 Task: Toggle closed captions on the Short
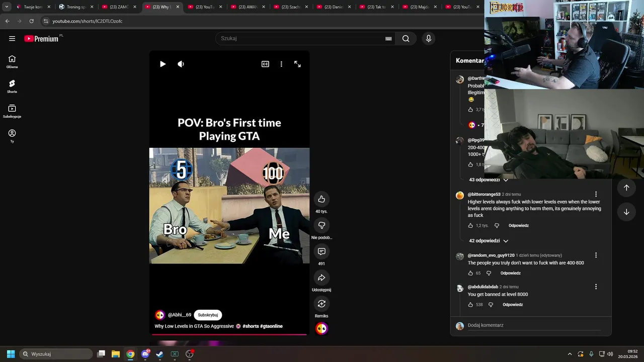point(265,64)
